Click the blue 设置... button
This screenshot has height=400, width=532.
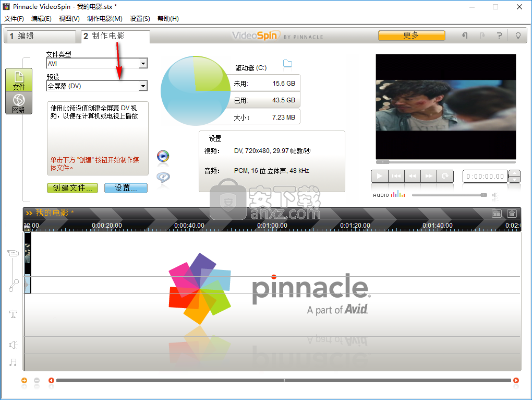coord(126,188)
